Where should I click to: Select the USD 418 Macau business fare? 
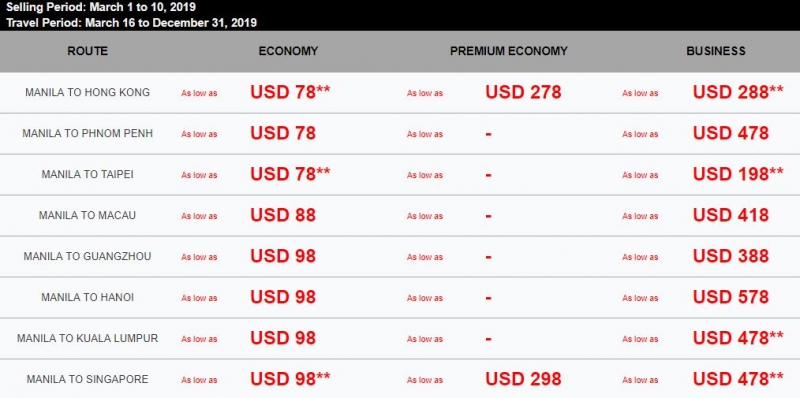(731, 215)
